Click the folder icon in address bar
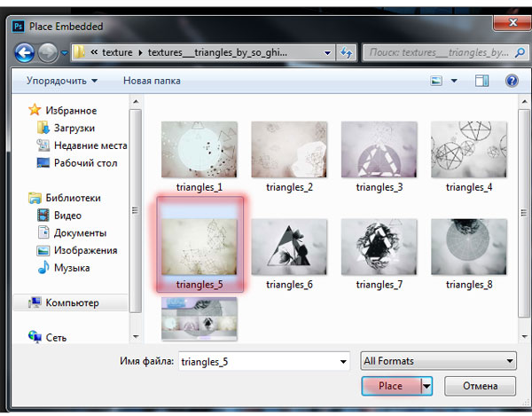Screen dimensions: 532x416 [80, 52]
